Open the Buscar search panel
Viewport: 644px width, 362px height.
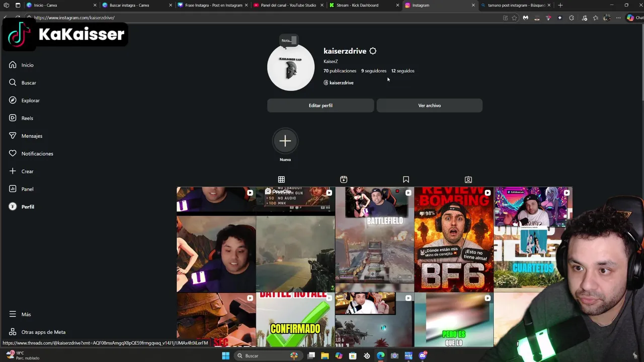pos(22,82)
